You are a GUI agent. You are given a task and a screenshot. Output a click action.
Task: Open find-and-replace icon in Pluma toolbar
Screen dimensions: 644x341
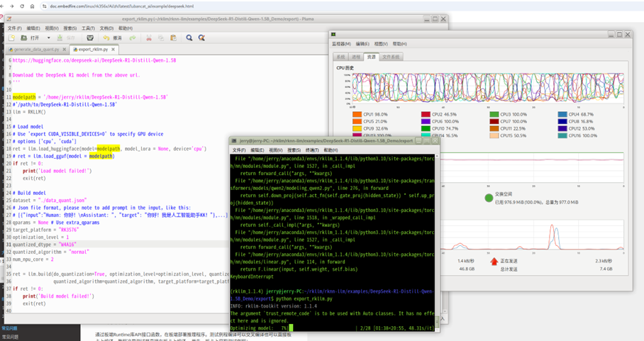(201, 38)
